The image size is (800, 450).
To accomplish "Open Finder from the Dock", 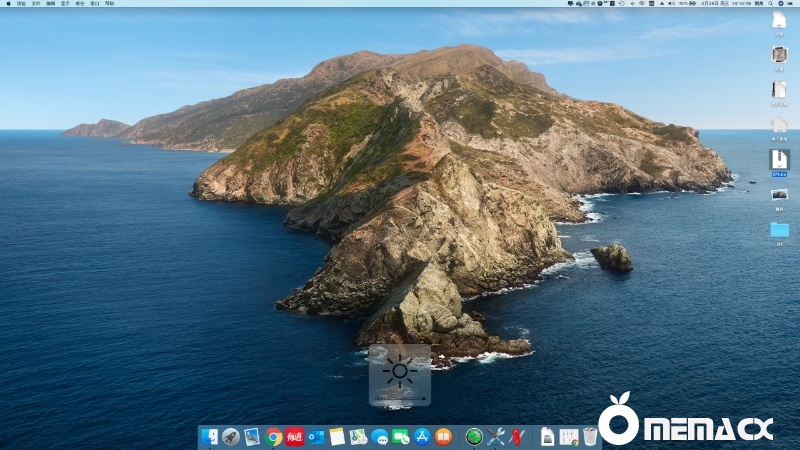I will [x=210, y=437].
